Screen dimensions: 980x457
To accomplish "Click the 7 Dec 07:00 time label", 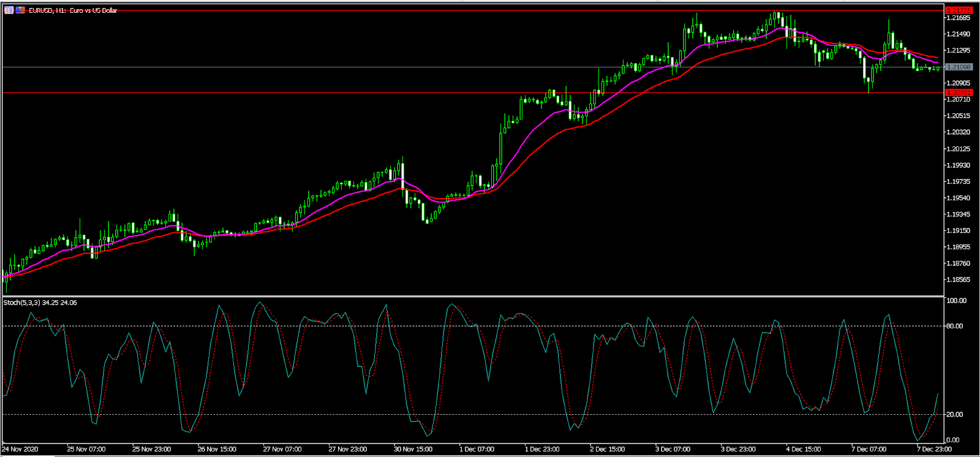I will 869,449.
